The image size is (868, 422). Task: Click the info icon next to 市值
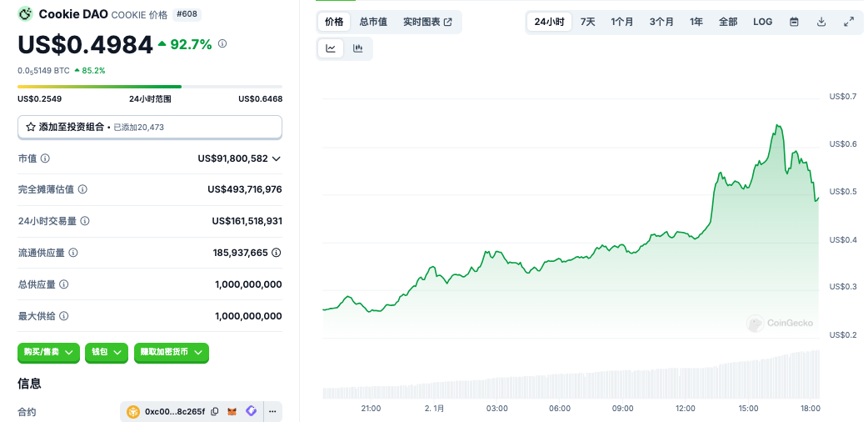point(45,158)
